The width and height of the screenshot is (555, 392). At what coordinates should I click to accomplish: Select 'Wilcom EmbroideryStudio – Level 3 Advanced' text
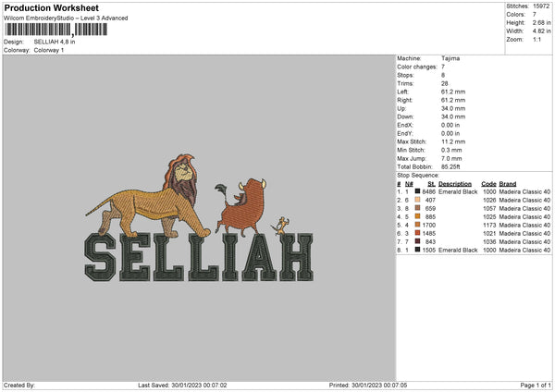66,18
